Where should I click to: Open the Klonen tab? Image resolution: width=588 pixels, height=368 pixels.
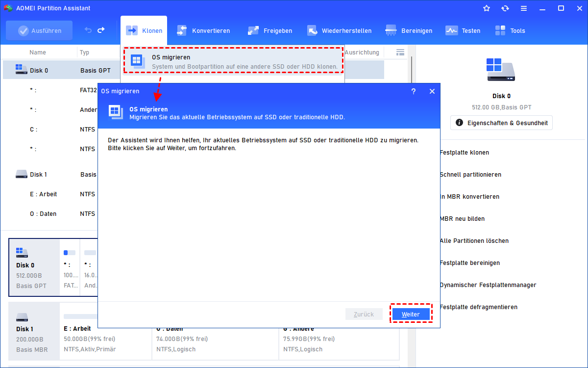pyautogui.click(x=144, y=30)
